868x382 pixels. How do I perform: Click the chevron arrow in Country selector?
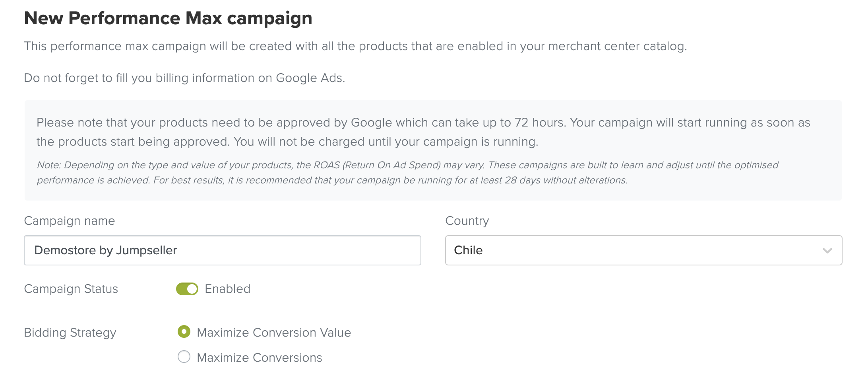[827, 251]
